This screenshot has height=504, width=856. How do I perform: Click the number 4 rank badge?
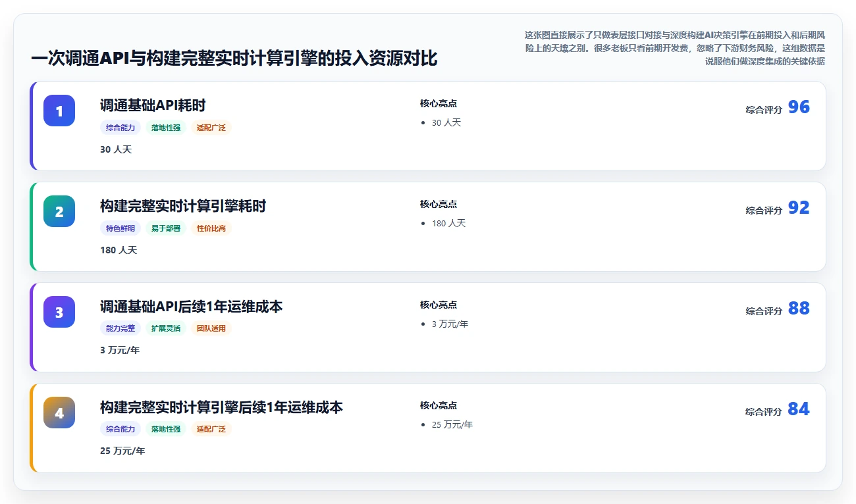(59, 413)
